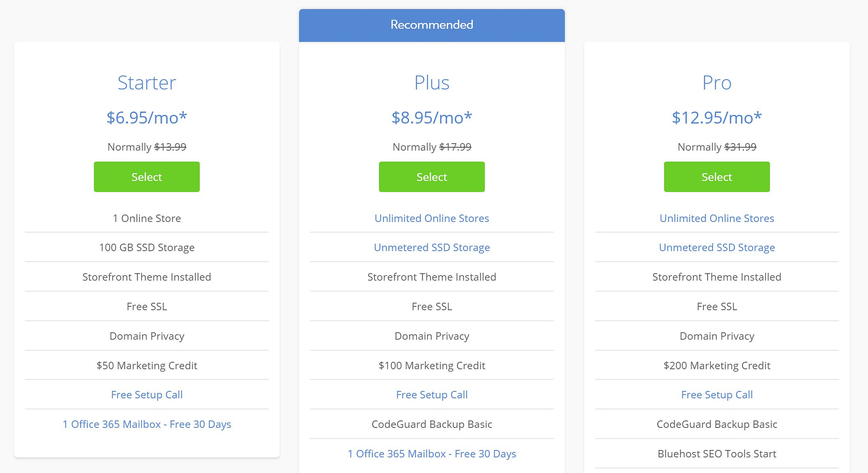Click Free Setup Call in the Starter column
Image resolution: width=868 pixels, height=473 pixels.
coord(147,394)
